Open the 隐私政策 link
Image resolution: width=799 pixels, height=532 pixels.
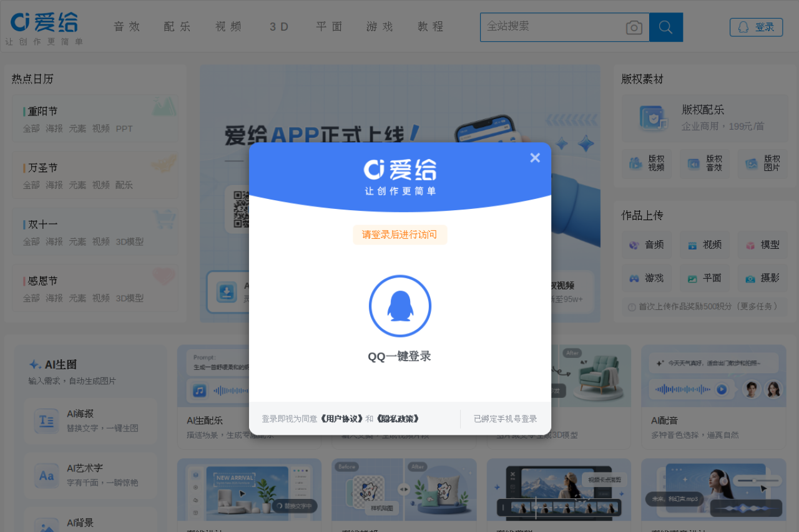(397, 419)
